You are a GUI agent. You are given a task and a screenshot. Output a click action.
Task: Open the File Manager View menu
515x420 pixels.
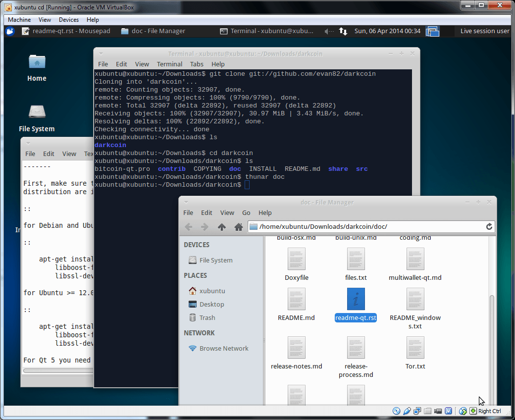pos(227,213)
